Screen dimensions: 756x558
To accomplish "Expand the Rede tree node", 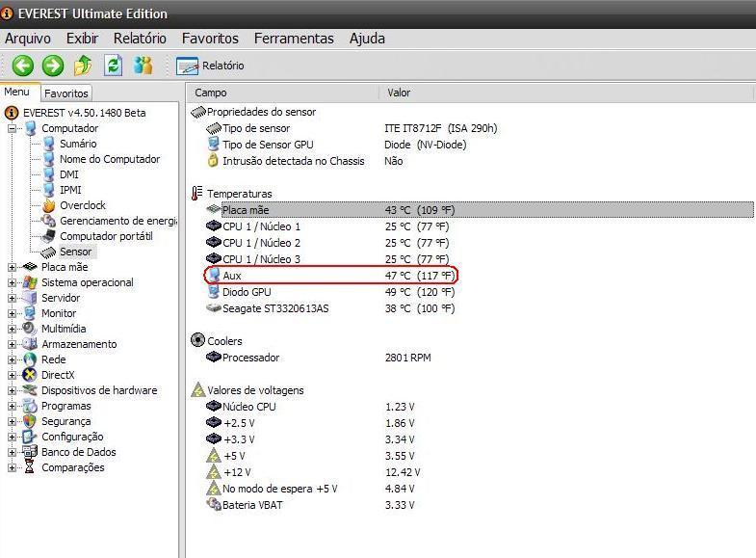I will 13,359.
